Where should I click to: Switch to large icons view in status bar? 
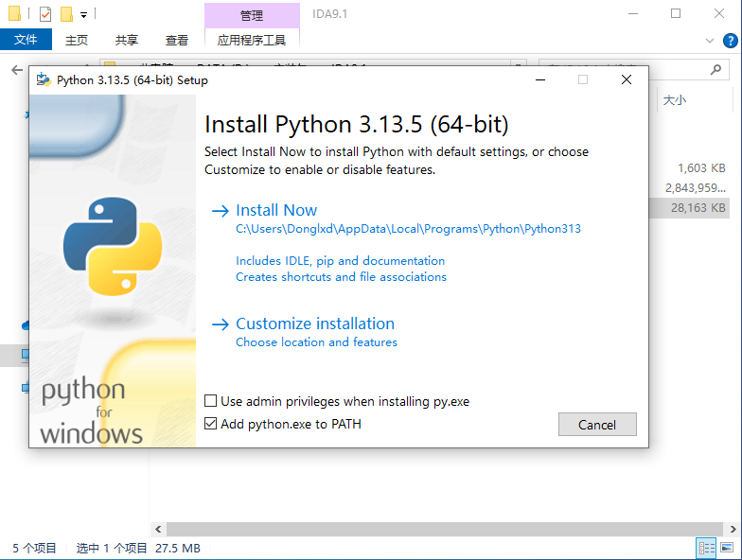pyautogui.click(x=727, y=548)
